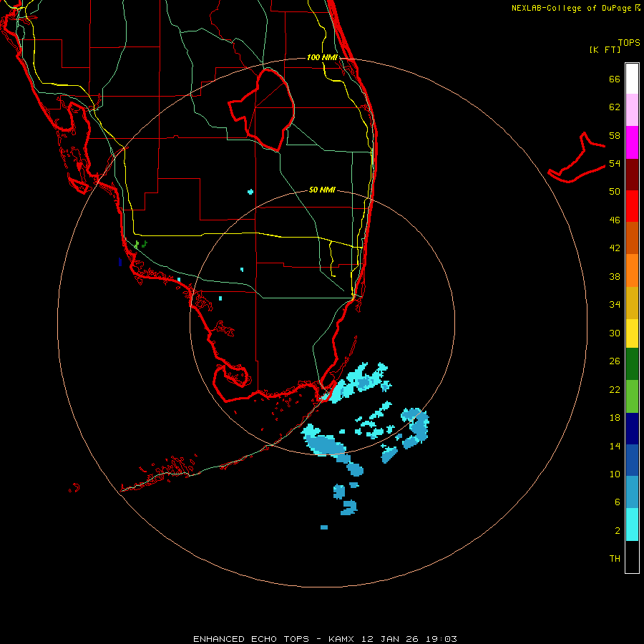
Task: Click the dark orange 42-46 kft swatch
Action: click(x=632, y=238)
